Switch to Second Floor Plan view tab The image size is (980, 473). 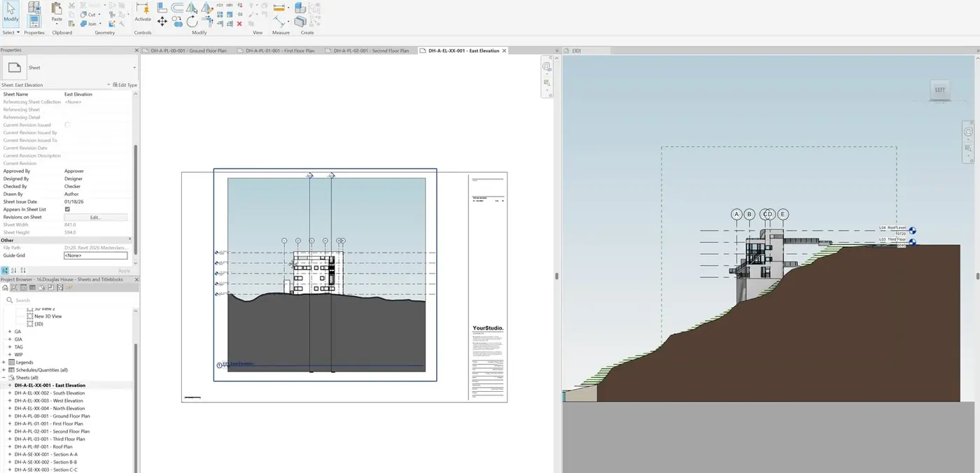click(x=371, y=50)
